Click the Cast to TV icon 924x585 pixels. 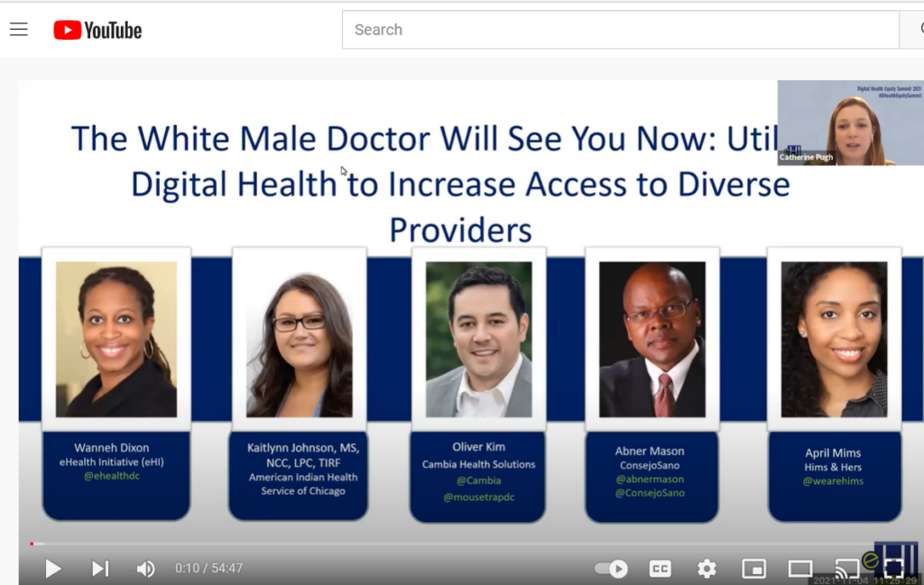[848, 569]
